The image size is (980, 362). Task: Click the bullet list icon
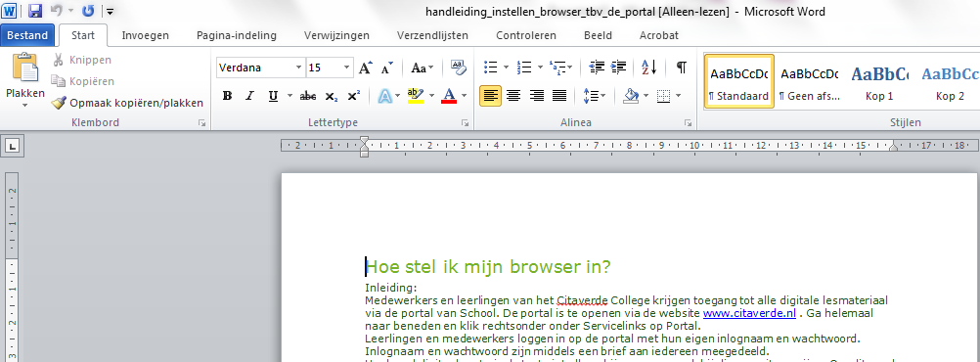(491, 67)
